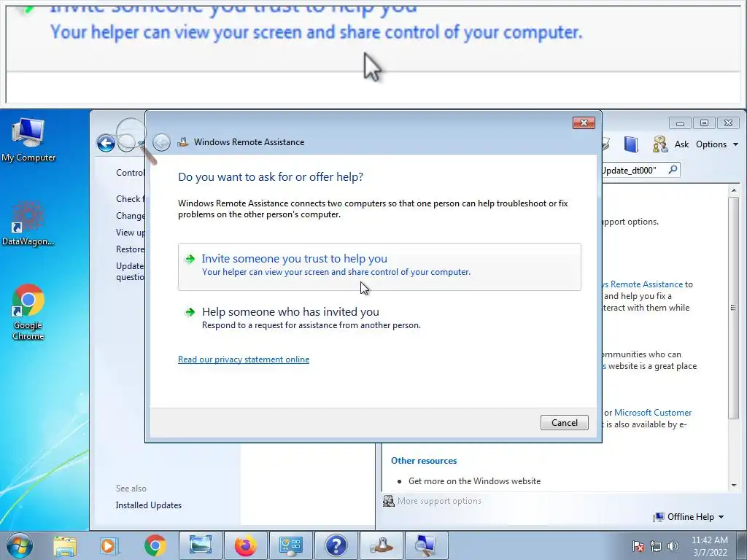Viewport: 747px width, 560px height.
Task: Open Google Chrome desktop shortcut
Action: tap(28, 312)
